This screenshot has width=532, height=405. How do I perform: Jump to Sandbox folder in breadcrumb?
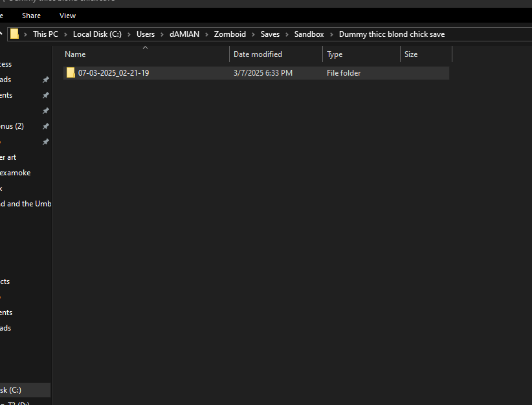point(309,34)
